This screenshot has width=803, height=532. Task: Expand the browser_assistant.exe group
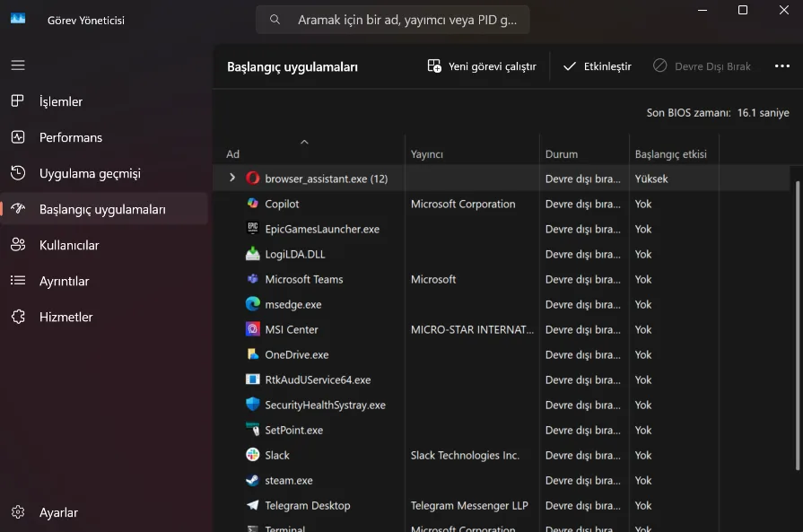tap(232, 178)
